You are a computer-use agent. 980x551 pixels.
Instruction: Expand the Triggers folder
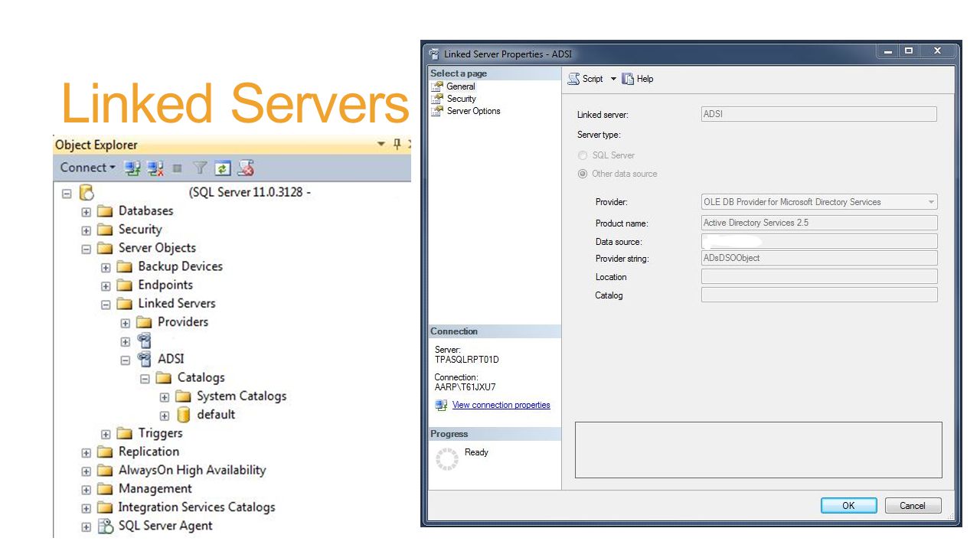coord(106,434)
